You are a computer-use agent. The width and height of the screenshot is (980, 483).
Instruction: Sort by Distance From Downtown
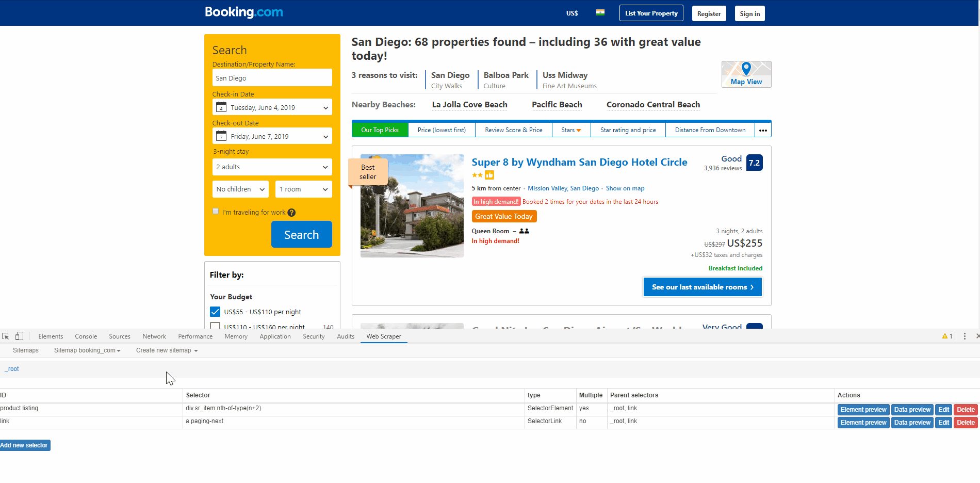click(x=710, y=130)
